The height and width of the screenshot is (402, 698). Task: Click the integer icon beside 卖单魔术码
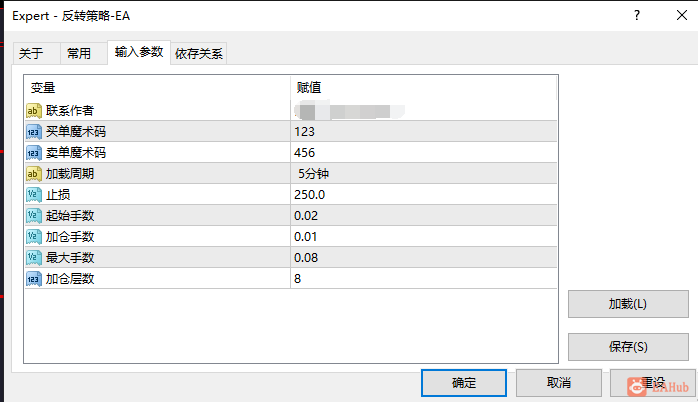tap(34, 153)
